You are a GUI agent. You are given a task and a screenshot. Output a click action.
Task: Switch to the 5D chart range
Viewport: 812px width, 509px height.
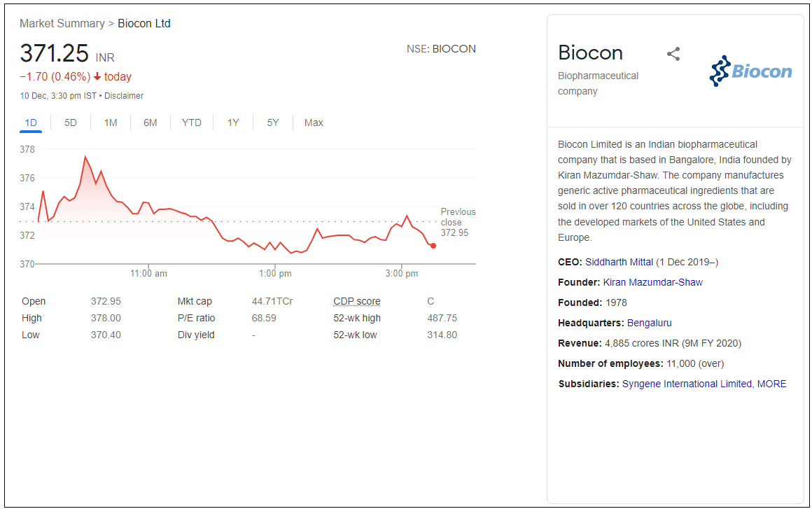[x=71, y=123]
